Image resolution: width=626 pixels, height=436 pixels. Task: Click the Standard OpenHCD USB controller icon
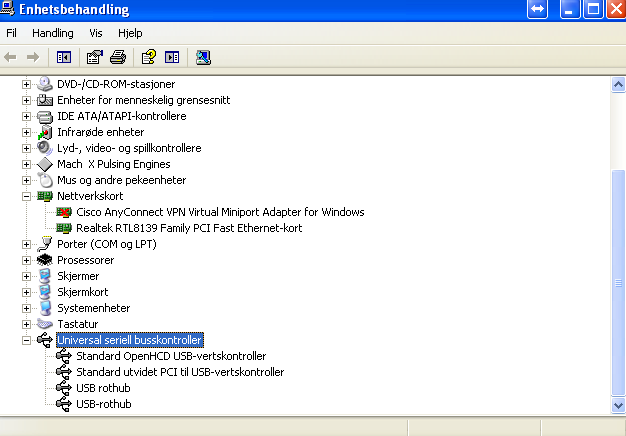tap(64, 356)
